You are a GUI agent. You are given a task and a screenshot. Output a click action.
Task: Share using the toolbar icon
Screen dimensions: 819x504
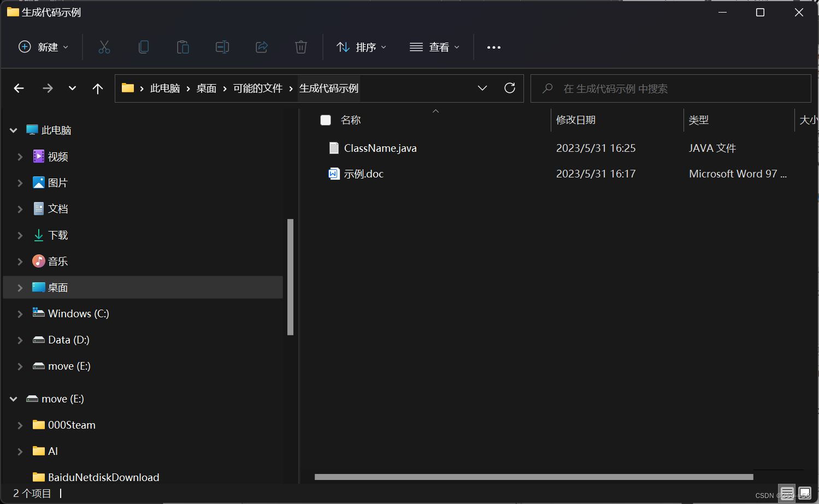click(262, 47)
